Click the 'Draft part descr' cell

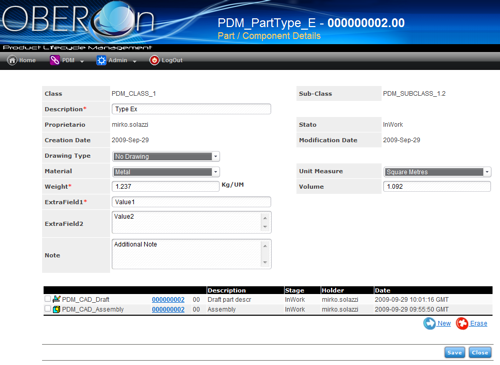point(229,300)
